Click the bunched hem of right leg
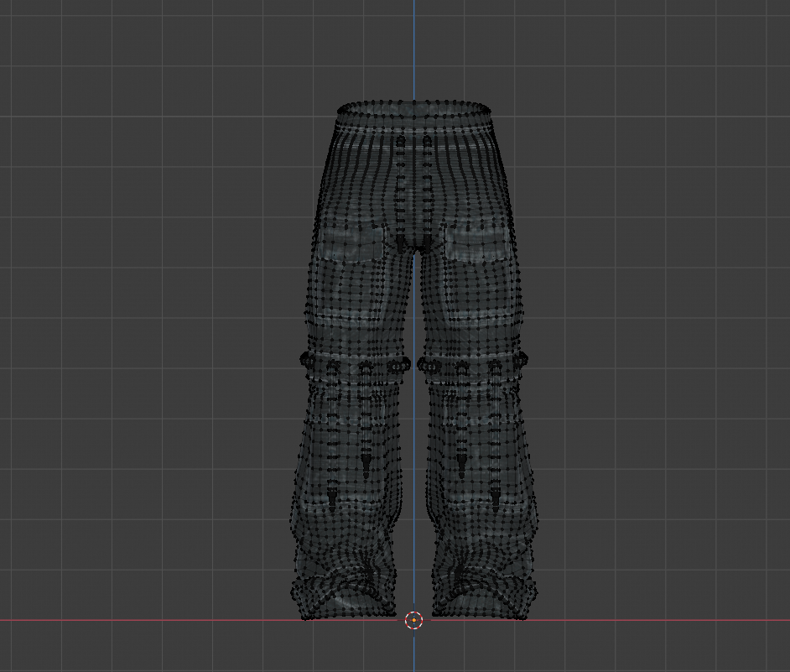Viewport: 790px width, 672px height. tap(482, 591)
